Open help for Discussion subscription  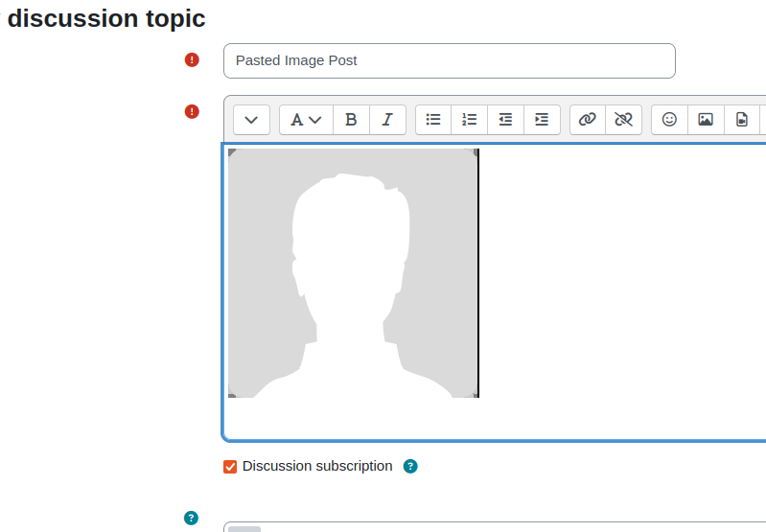coord(410,467)
